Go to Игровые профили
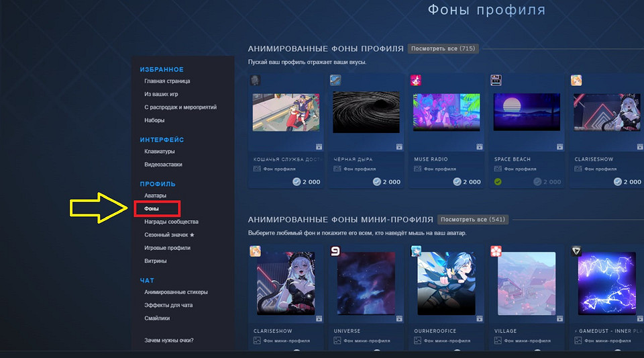 [x=167, y=249]
